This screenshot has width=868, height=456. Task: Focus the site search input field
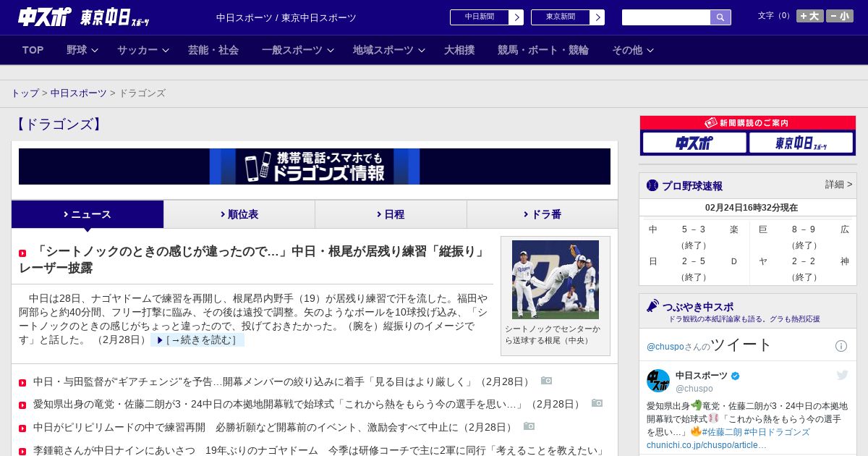click(666, 17)
